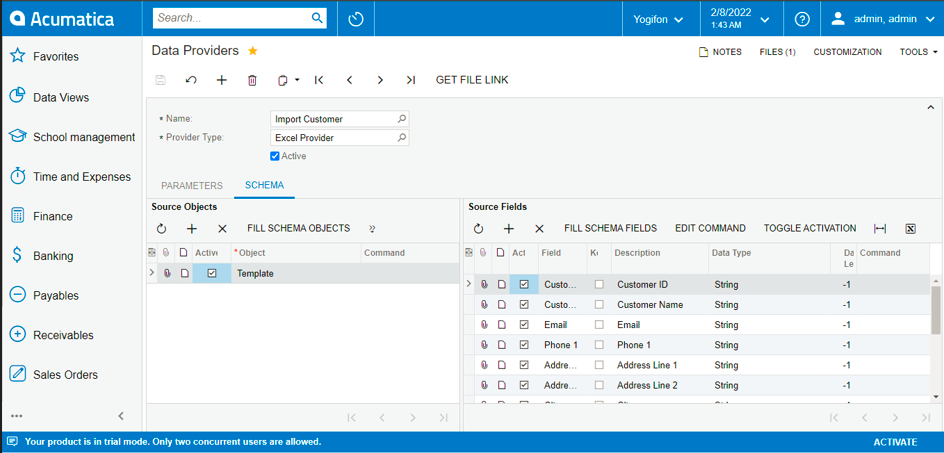Viewport: 944px width, 453px height.
Task: Open Favorites in the sidebar
Action: [x=55, y=57]
